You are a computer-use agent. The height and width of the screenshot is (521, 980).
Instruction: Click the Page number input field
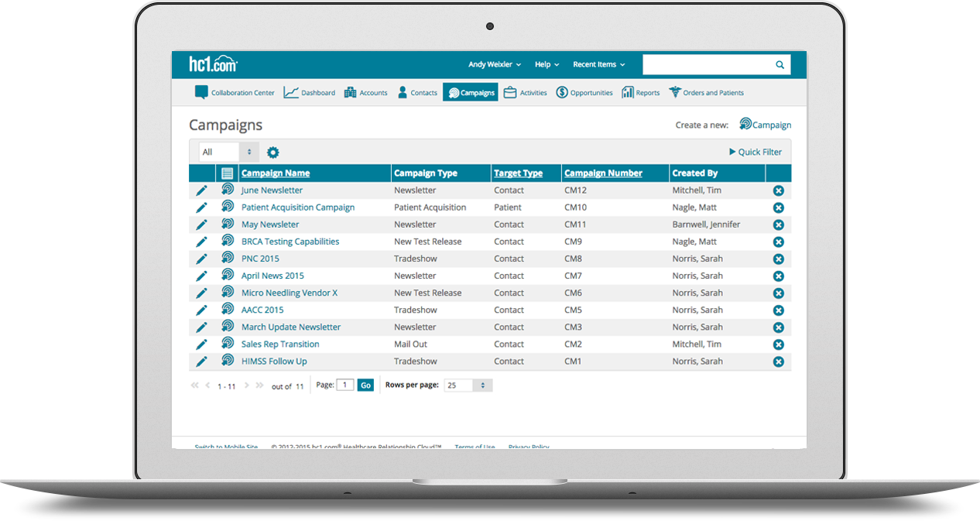coord(345,385)
